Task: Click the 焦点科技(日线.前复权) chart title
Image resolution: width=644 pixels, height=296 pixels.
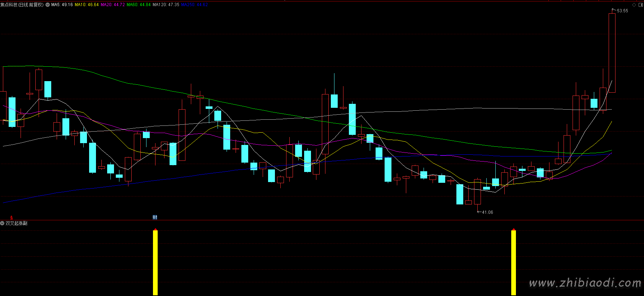Action: [x=22, y=5]
